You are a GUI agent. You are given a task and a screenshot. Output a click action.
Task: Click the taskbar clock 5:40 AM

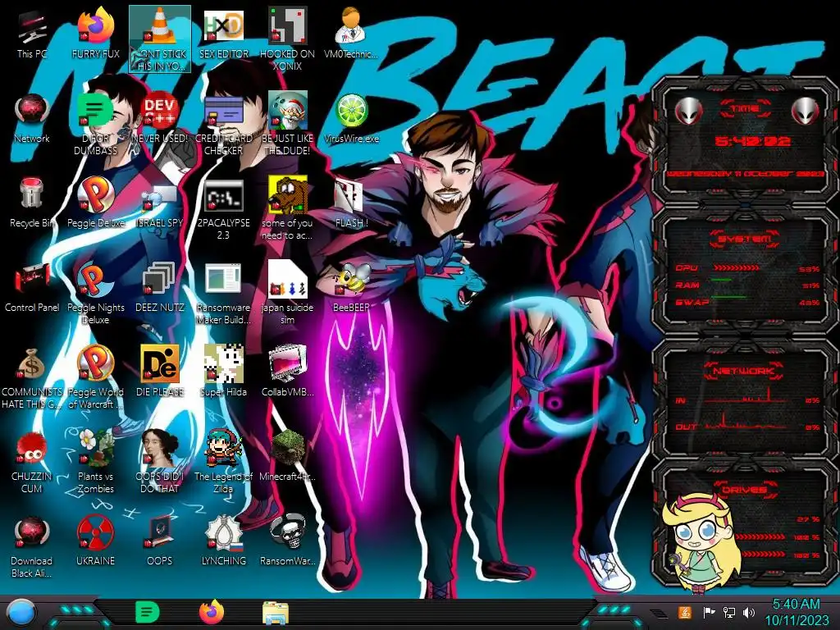point(796,612)
